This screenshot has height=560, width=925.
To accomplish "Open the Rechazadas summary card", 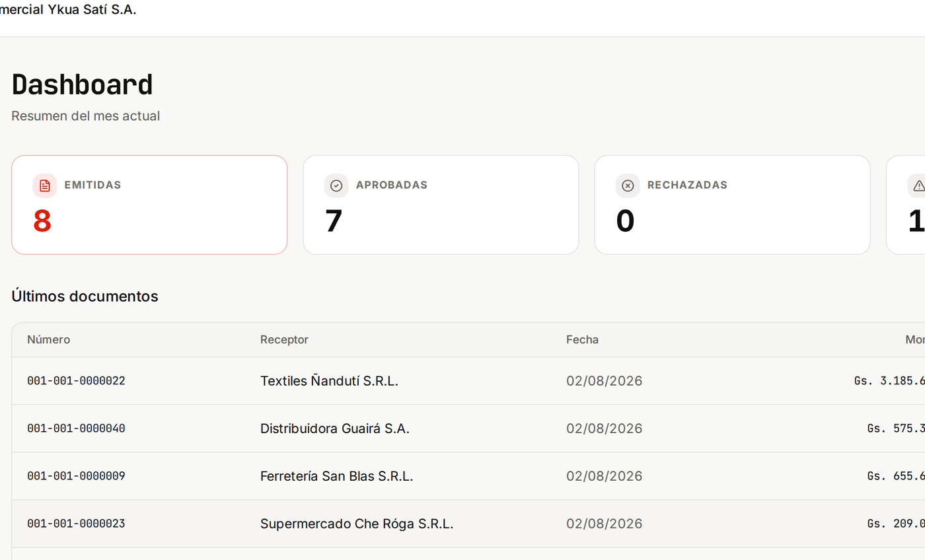I will (732, 205).
